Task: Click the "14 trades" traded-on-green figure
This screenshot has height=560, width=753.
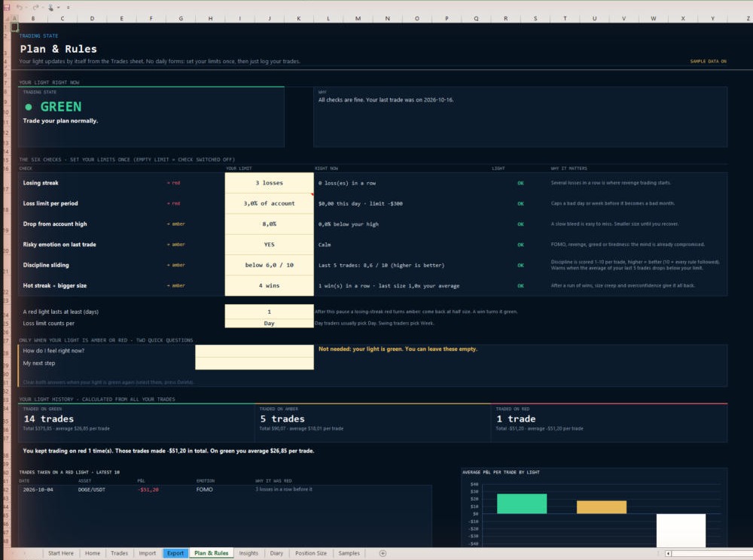Action: [x=49, y=419]
